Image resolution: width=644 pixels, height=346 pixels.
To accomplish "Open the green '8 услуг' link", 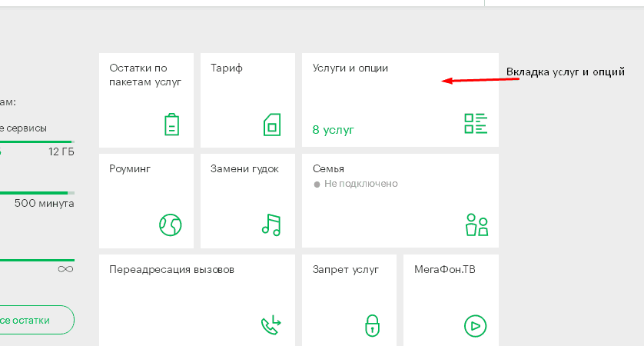I will [x=333, y=130].
